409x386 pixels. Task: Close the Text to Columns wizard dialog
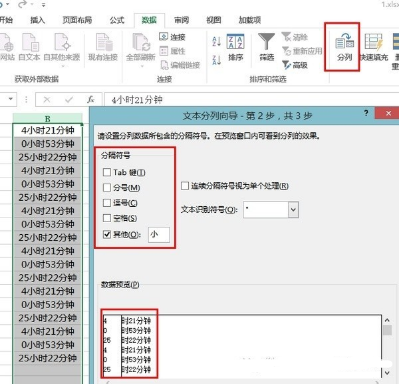[388, 113]
